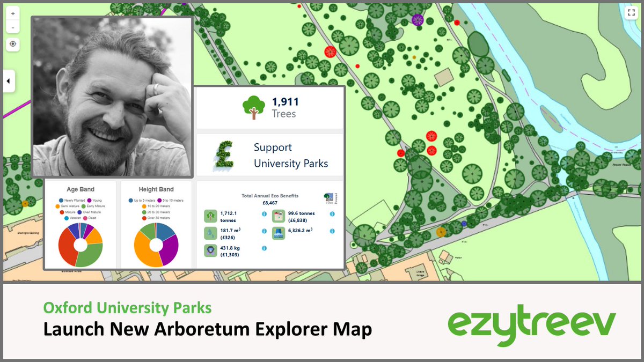Click the calendar icon beside 99.6 tonnes
The width and height of the screenshot is (644, 362).
(279, 216)
